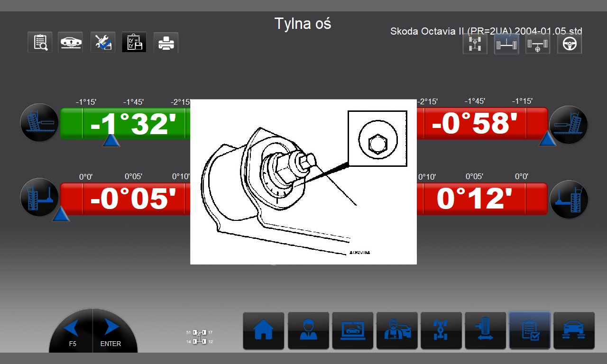607x364 pixels.
Task: Open the vehicle selection laptop icon
Action: [353, 330]
